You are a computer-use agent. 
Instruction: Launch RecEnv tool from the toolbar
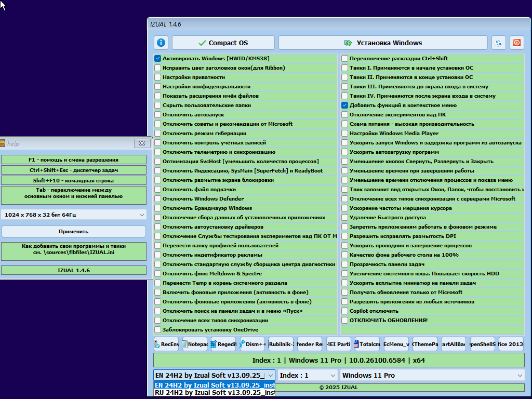tap(166, 344)
